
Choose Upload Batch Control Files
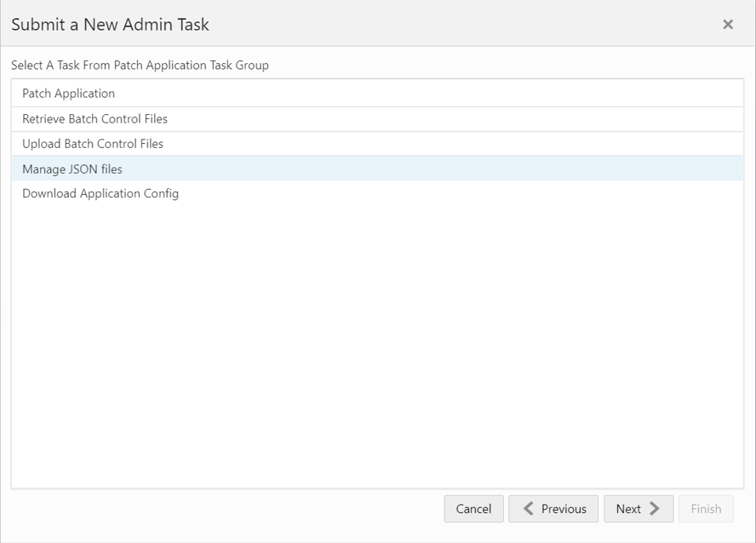click(x=377, y=144)
